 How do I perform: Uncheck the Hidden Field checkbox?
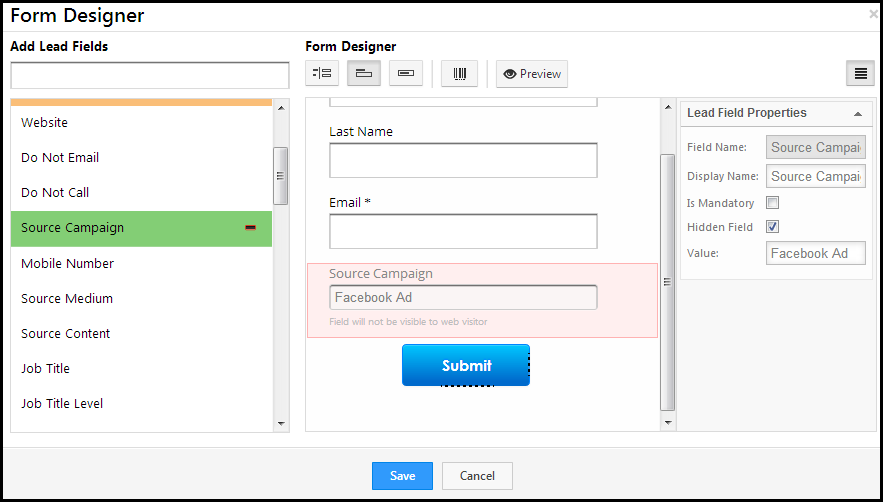[772, 227]
